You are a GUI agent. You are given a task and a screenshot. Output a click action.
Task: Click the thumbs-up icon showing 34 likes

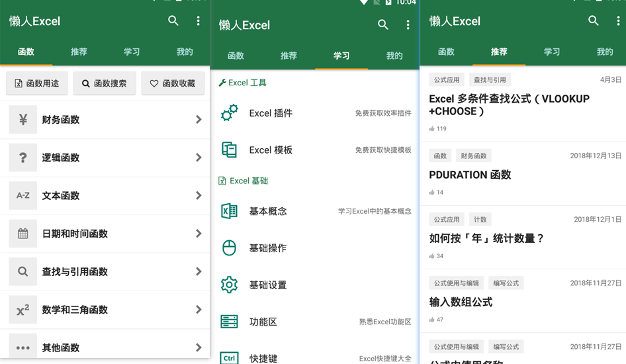point(431,256)
